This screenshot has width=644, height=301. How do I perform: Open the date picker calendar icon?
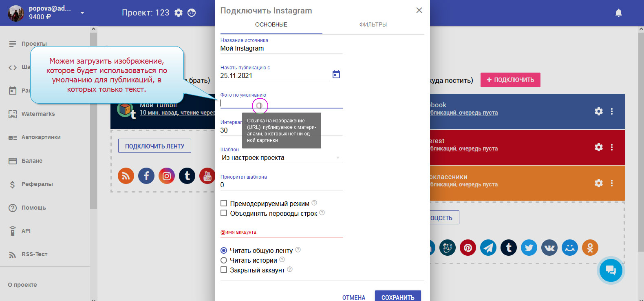[x=336, y=74]
